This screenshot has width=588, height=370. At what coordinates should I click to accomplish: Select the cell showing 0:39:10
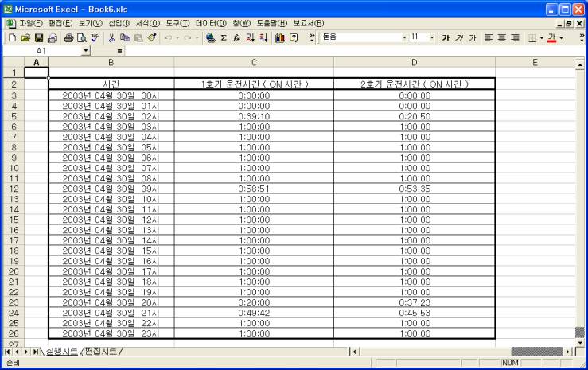click(x=254, y=116)
